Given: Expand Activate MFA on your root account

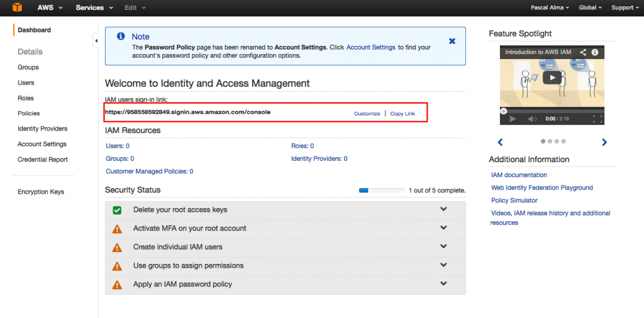Looking at the screenshot, I should (x=443, y=228).
